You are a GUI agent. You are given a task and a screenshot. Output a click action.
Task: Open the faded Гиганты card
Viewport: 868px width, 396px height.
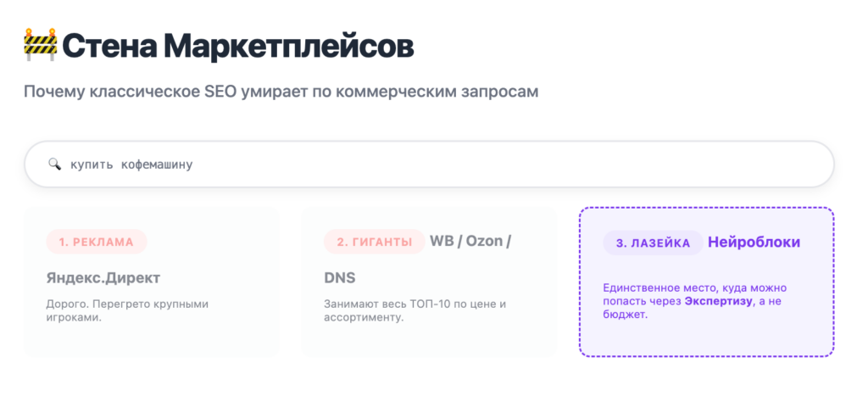429,282
